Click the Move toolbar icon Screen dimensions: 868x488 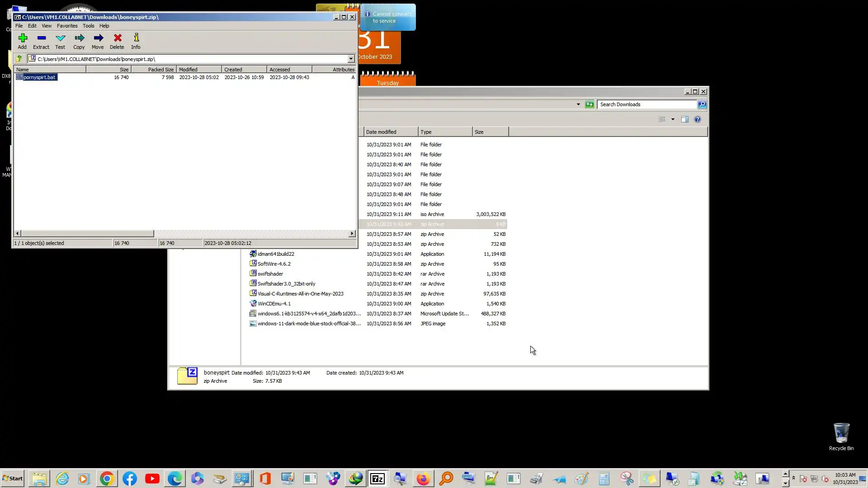pyautogui.click(x=98, y=41)
